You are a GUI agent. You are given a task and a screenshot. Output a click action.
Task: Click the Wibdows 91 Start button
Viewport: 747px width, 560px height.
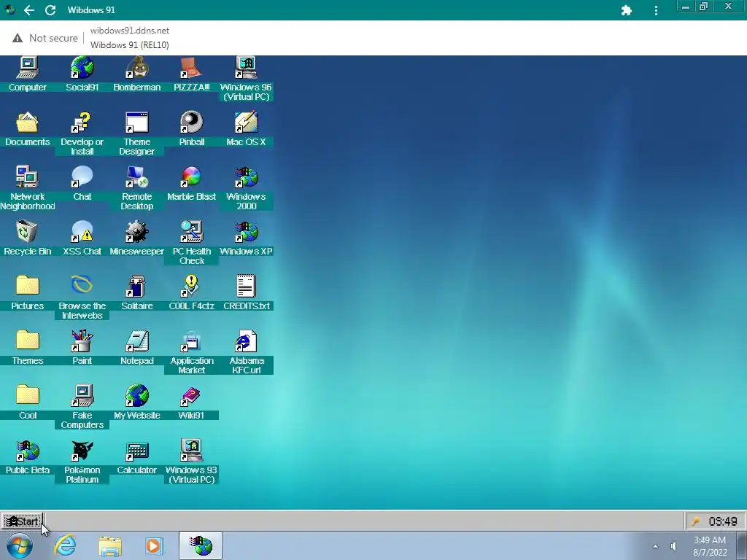pyautogui.click(x=22, y=521)
